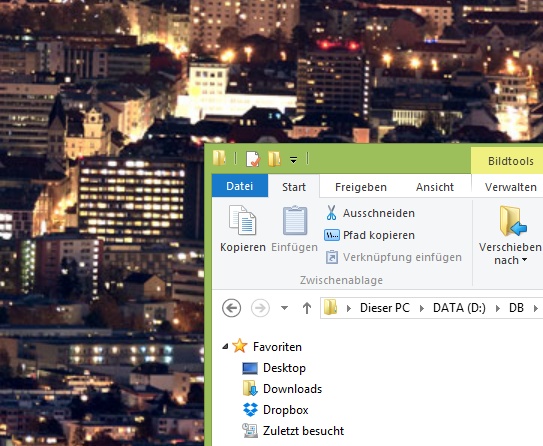Viewport: 543px width, 446px height.
Task: Click the Ausschneiden scissors icon
Action: [331, 213]
